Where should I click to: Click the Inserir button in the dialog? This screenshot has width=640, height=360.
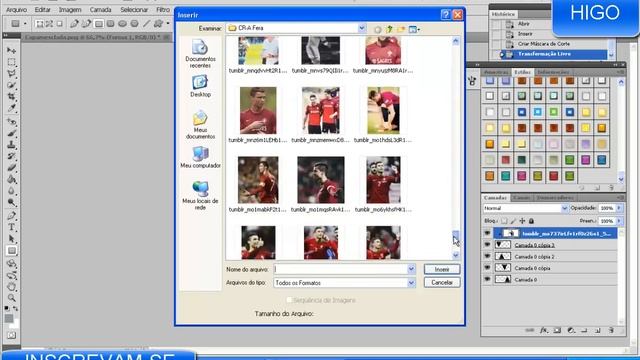click(x=442, y=269)
